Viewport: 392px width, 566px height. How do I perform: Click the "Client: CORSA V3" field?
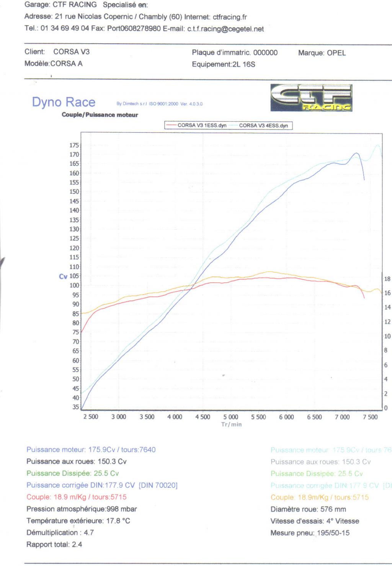tap(57, 52)
